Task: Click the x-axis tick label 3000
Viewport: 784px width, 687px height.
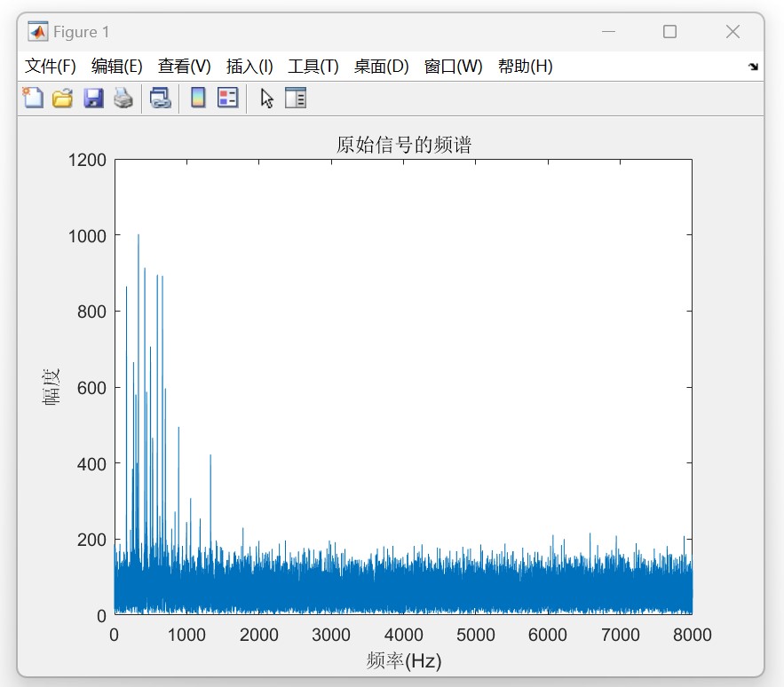Action: point(331,635)
